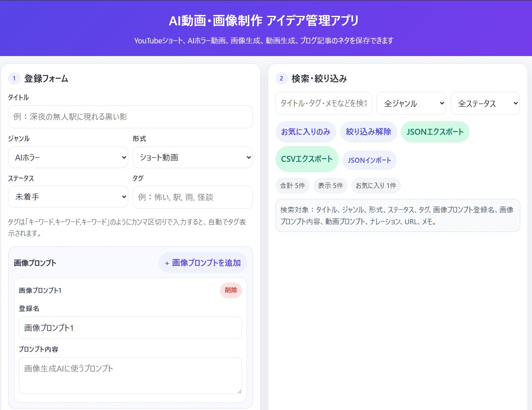This screenshot has width=532, height=410.
Task: Click the 表示 5件 counter badge
Action: click(331, 185)
